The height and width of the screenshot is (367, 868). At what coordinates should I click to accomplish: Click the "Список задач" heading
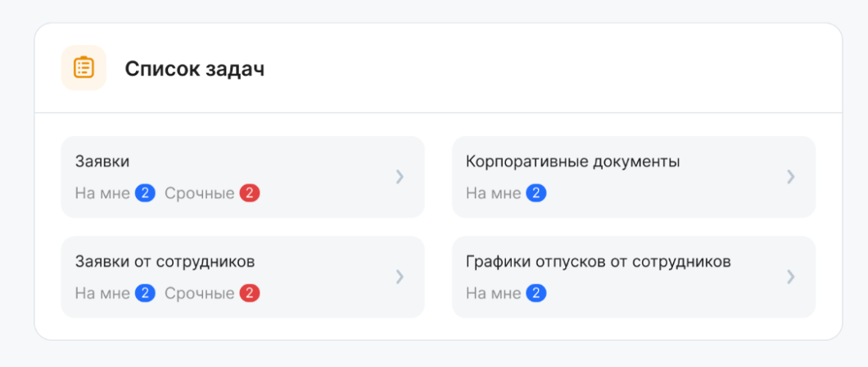(194, 69)
